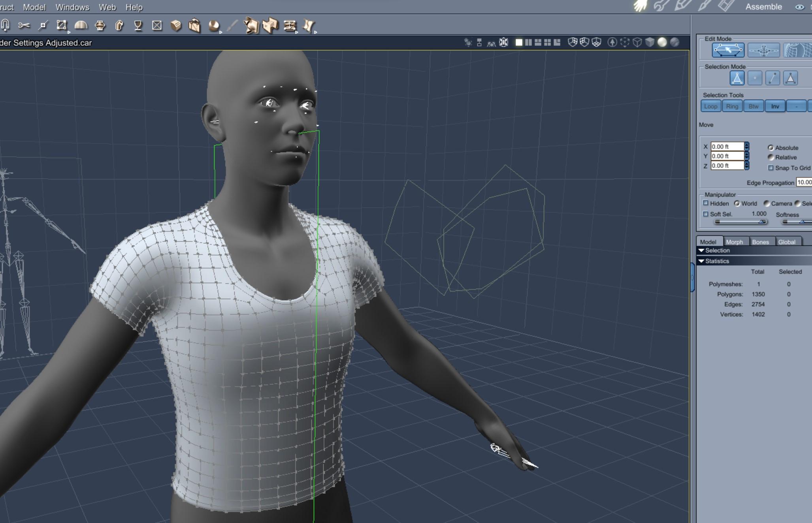Click the scissors cut tool icon
This screenshot has width=812, height=523.
click(x=24, y=26)
